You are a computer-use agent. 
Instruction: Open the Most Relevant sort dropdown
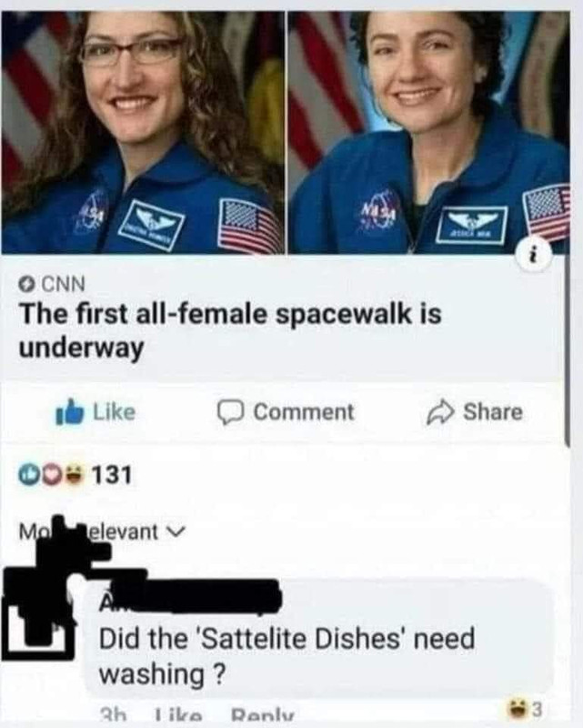coord(102,531)
